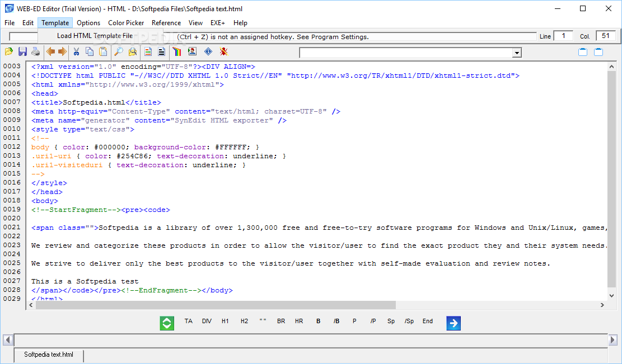
Task: Click the black-lines document icon
Action: (161, 51)
